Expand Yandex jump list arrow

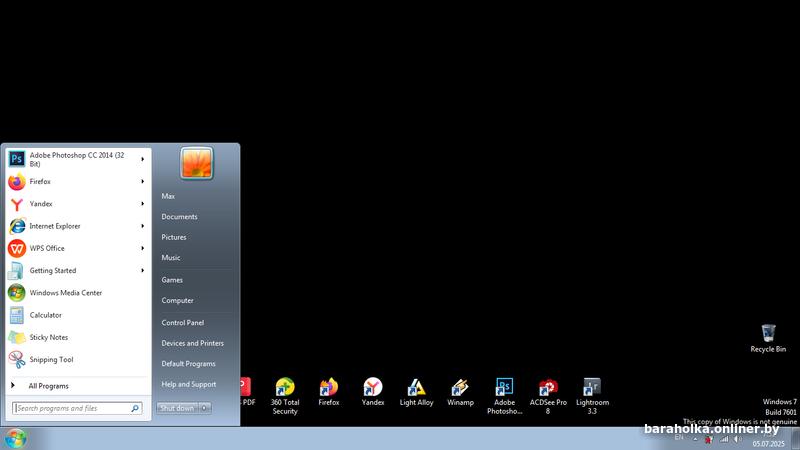142,204
